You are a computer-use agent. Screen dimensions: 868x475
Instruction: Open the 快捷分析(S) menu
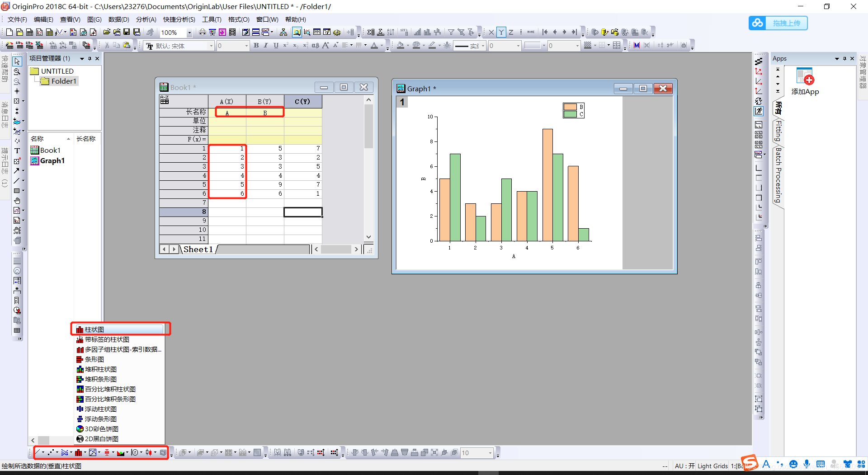pos(179,19)
